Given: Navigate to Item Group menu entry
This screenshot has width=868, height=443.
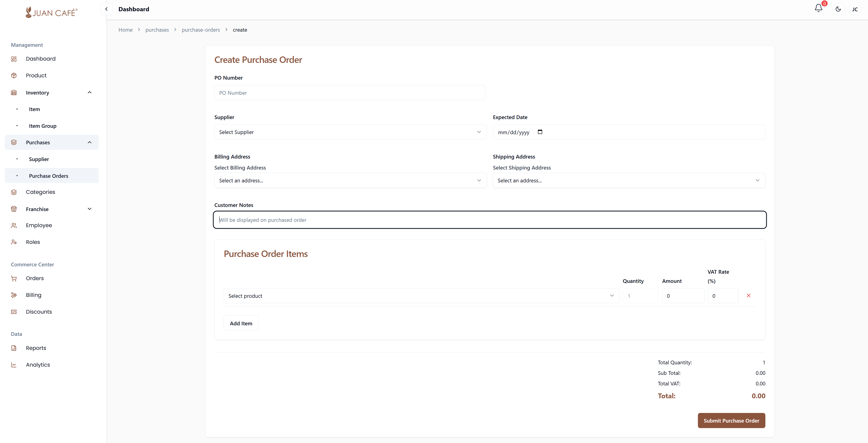Looking at the screenshot, I should point(42,126).
